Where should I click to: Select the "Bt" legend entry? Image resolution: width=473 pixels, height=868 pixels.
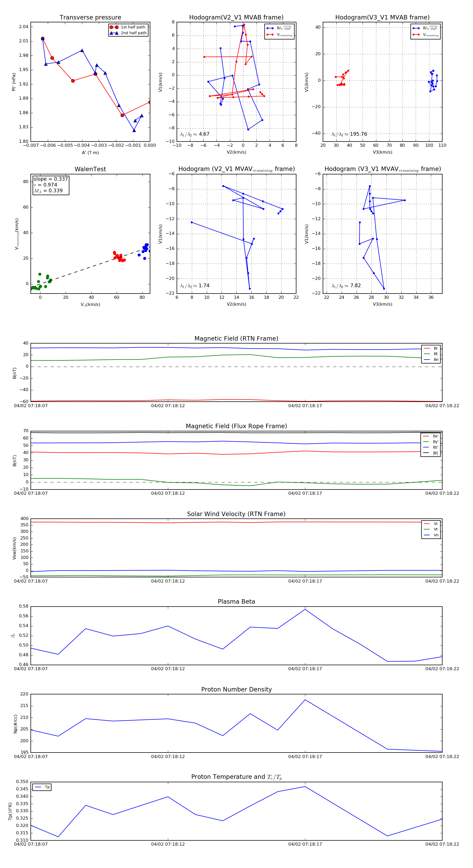431,354
